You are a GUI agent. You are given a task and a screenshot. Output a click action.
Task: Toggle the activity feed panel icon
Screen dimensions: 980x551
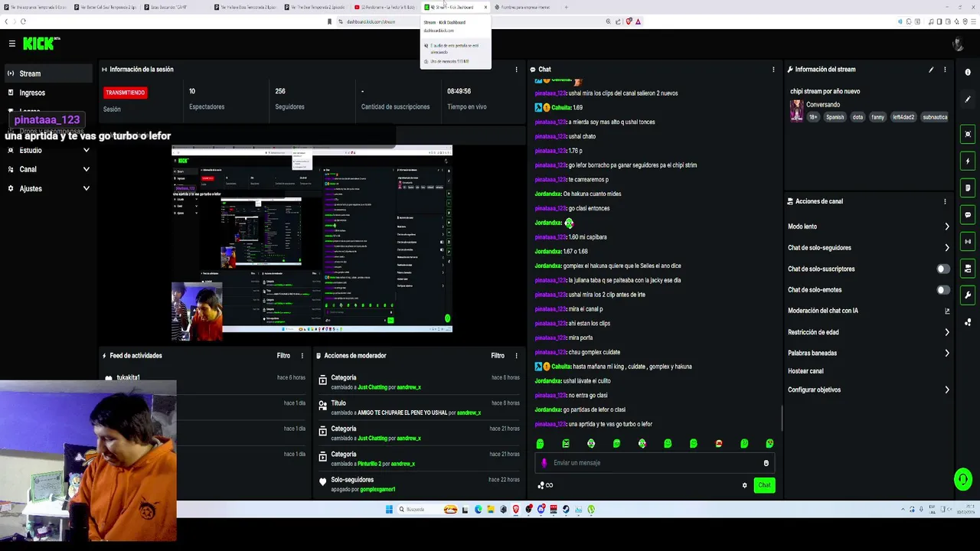tap(968, 188)
